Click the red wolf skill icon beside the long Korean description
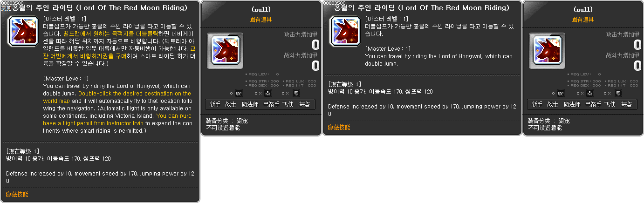The image size is (644, 203). pos(23,31)
